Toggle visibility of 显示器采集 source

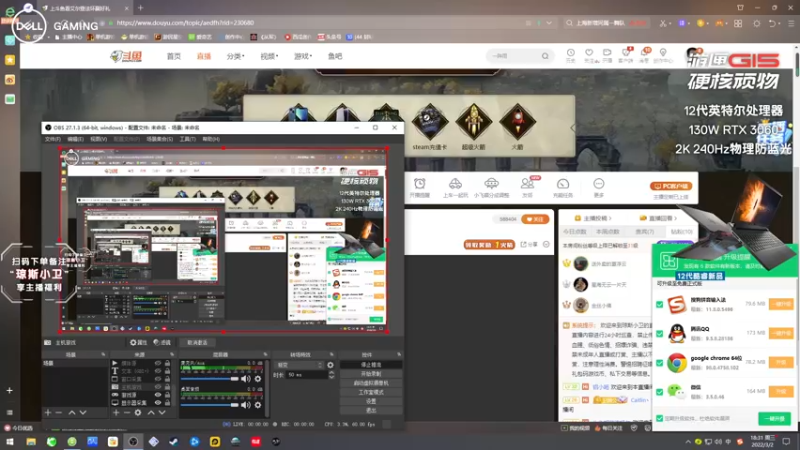click(x=158, y=403)
